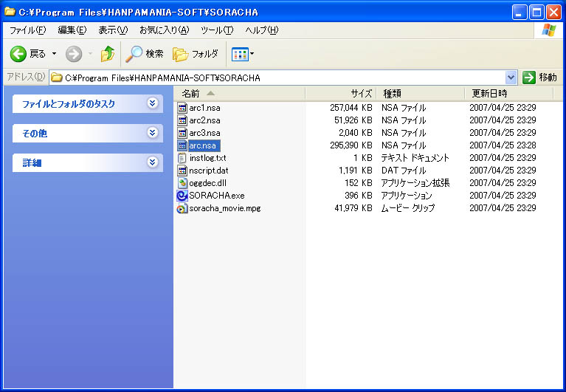This screenshot has width=566, height=392.
Task: Click the SORACHA.exe file name
Action: (217, 196)
